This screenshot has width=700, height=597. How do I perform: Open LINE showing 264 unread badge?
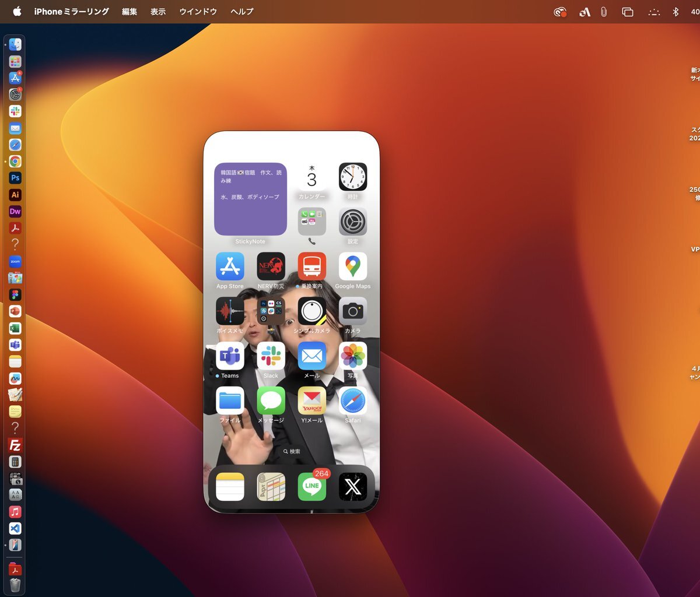[x=312, y=487]
